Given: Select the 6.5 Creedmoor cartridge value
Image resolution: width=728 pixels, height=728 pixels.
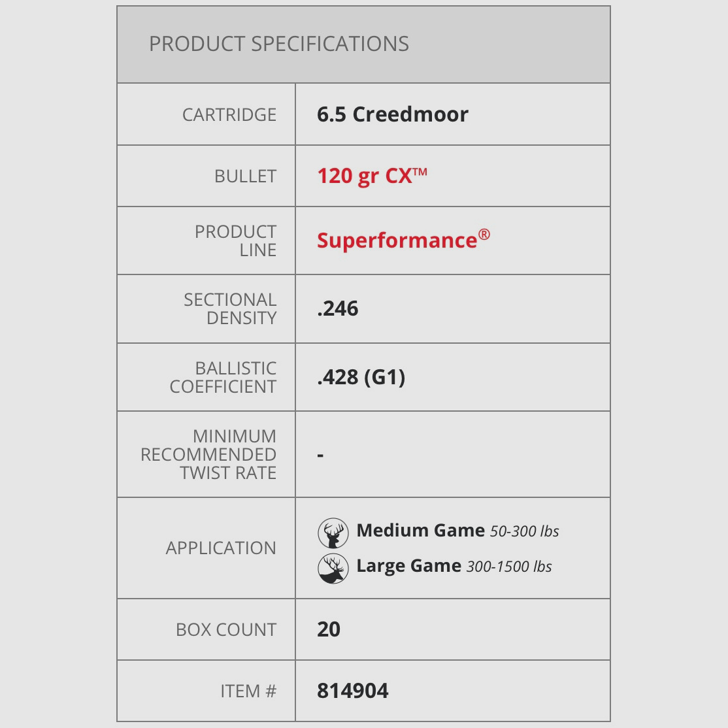Looking at the screenshot, I should 392,114.
